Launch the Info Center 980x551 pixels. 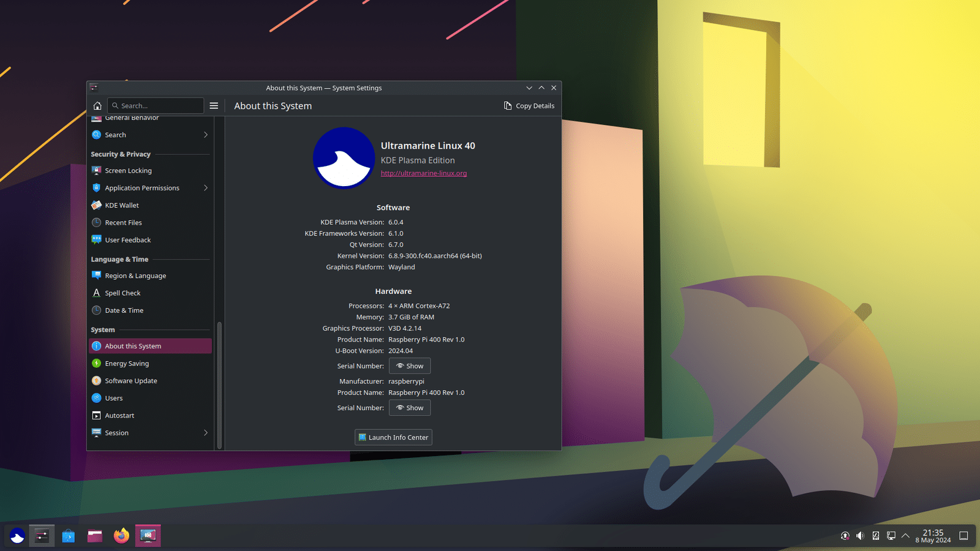click(x=393, y=437)
